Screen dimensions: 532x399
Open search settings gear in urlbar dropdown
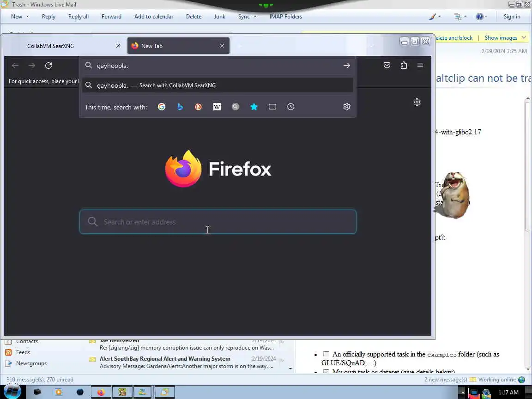point(346,107)
